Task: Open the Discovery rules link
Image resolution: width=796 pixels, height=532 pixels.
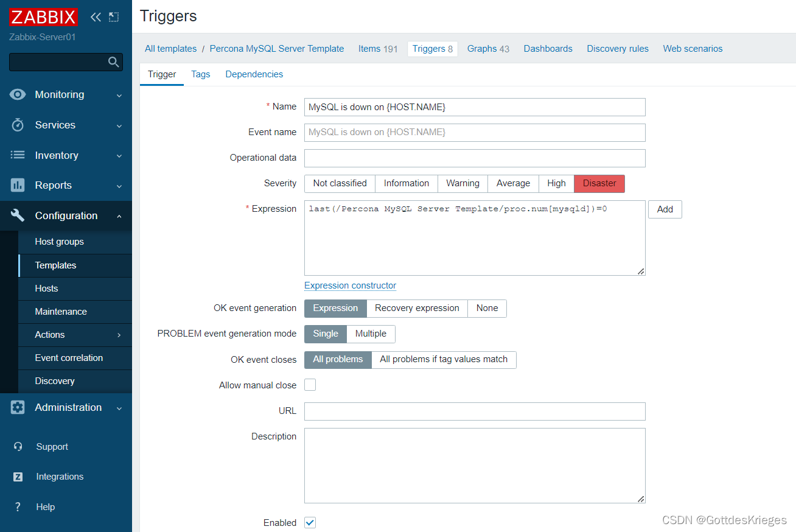Action: (618, 49)
